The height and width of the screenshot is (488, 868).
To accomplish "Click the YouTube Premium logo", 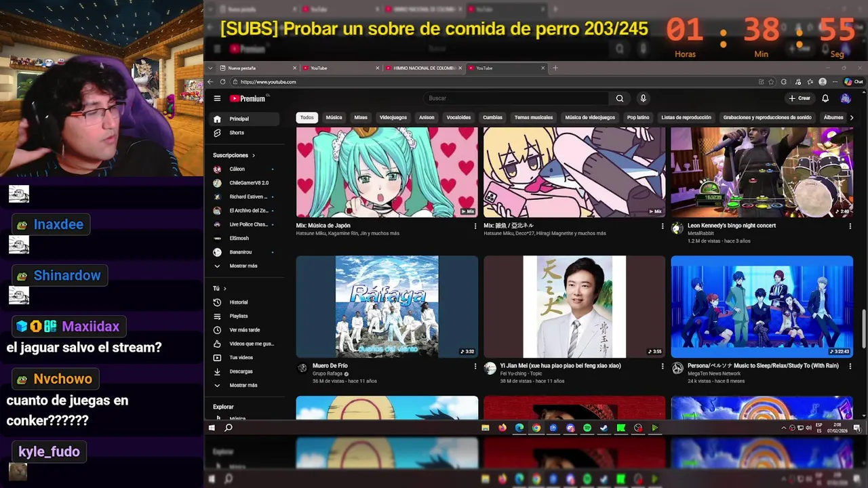I will tap(248, 98).
